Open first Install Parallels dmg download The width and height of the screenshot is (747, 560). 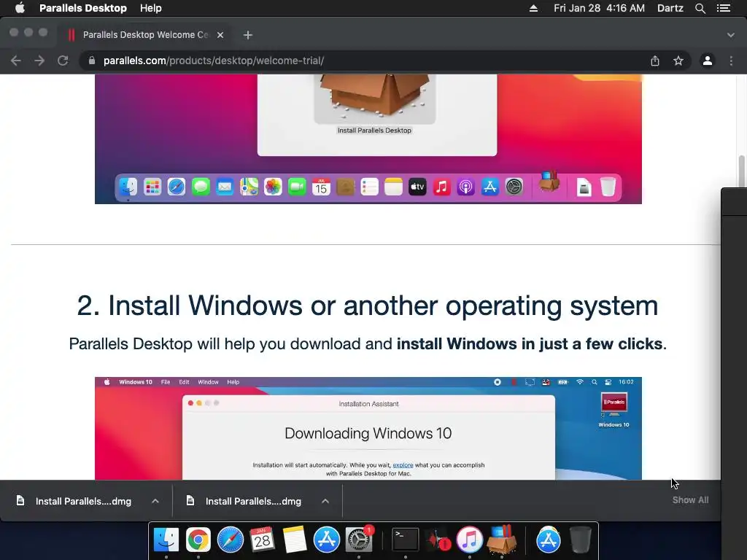(x=83, y=501)
